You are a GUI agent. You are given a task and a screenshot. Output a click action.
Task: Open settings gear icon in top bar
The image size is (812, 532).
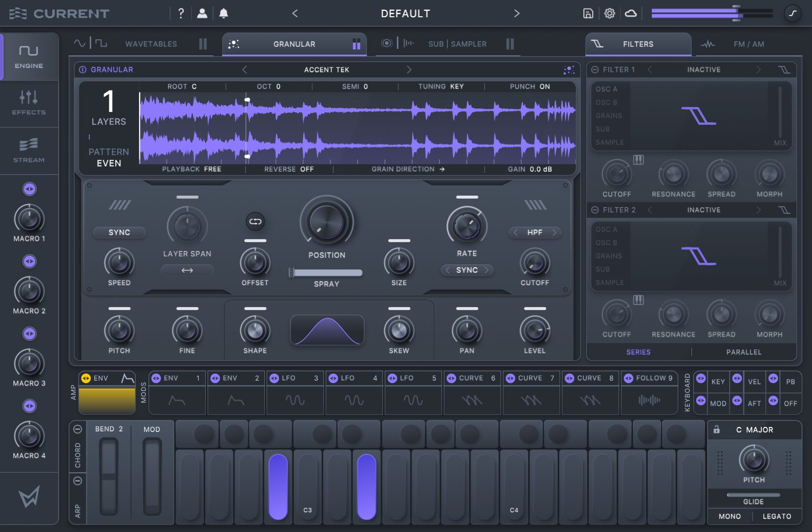[x=609, y=13]
